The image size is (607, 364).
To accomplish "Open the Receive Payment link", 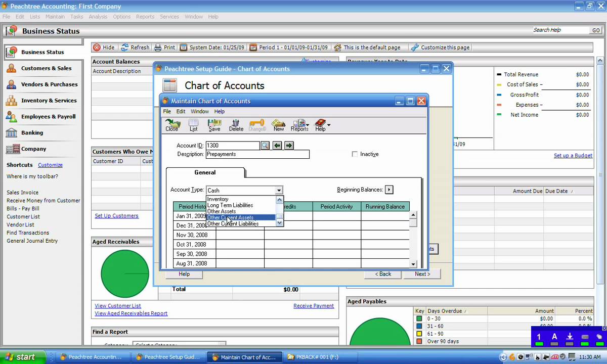I will (314, 306).
